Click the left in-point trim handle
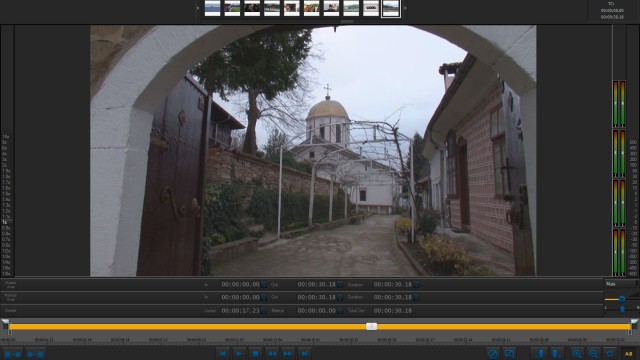640x360 pixels. (x=5, y=324)
